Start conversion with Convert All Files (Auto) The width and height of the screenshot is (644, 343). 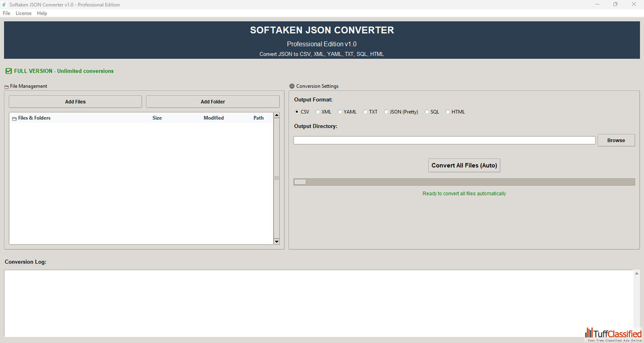pyautogui.click(x=464, y=165)
